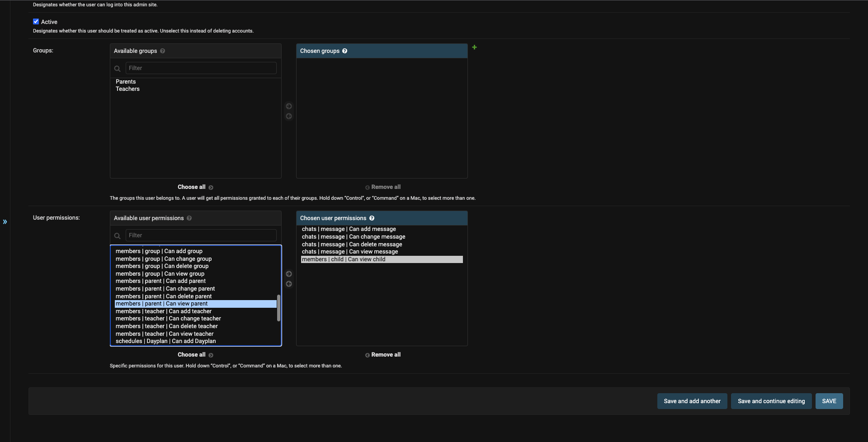
Task: Remove chosen permissions with left arrow icon
Action: pos(289,284)
